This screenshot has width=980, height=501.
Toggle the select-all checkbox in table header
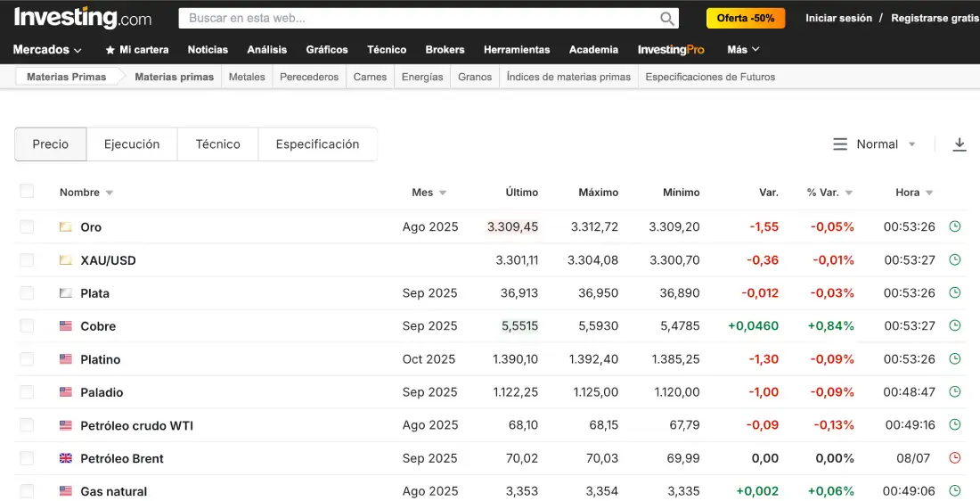pos(27,191)
